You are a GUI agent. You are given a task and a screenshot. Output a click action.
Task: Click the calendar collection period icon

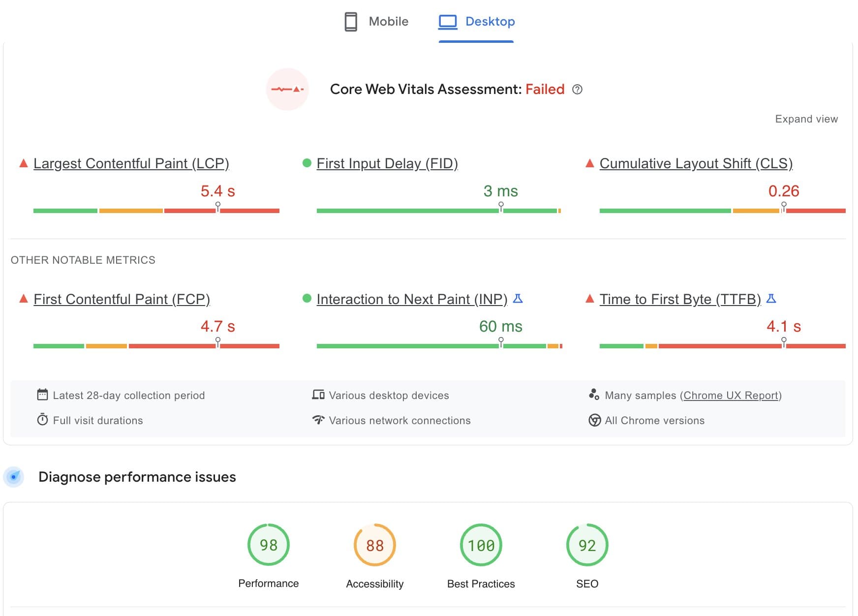43,395
